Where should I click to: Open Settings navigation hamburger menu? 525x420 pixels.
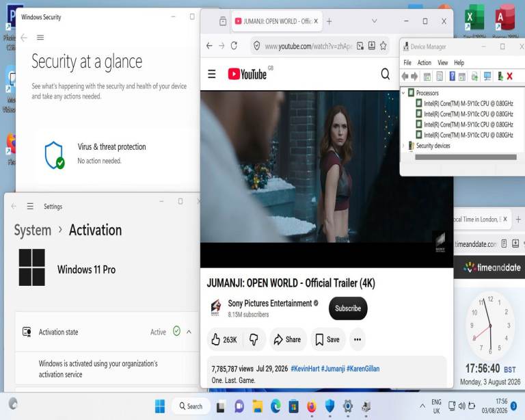click(30, 207)
